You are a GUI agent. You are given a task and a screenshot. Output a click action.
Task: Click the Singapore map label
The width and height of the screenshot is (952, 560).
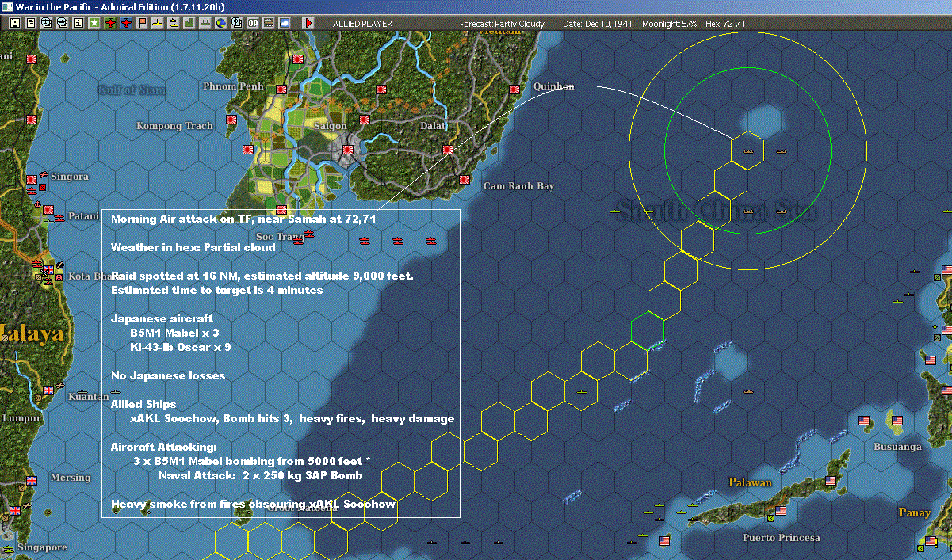43,547
